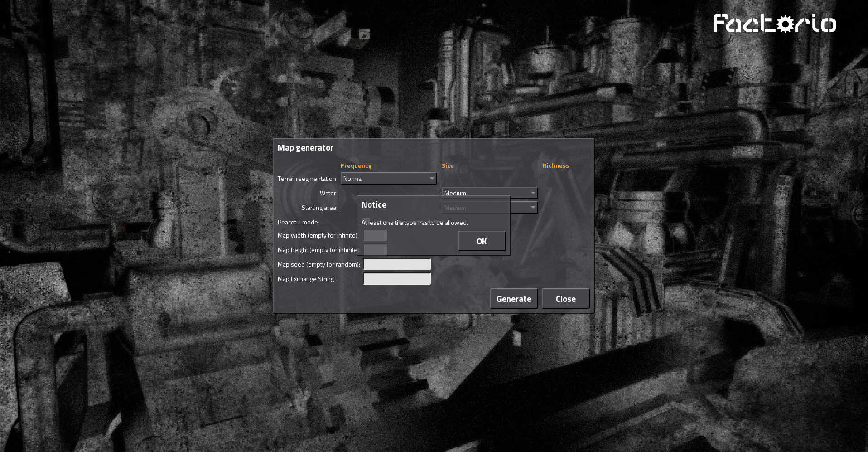Focus the Map height input field
The image size is (868, 452).
tap(375, 250)
